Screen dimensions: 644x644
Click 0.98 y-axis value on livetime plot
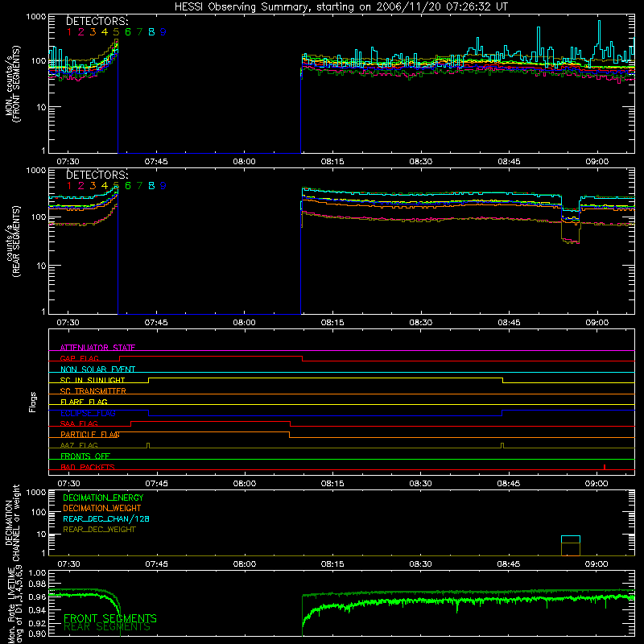pyautogui.click(x=37, y=584)
